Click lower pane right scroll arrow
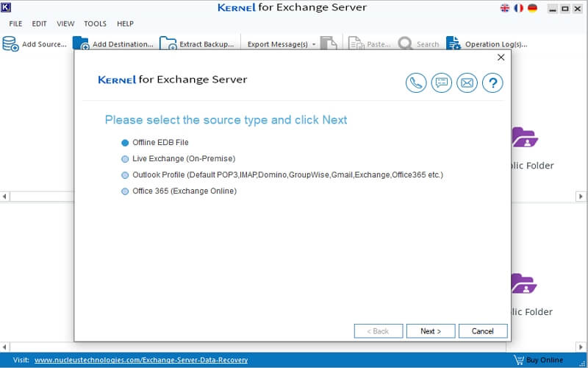The image size is (588, 368). point(581,347)
